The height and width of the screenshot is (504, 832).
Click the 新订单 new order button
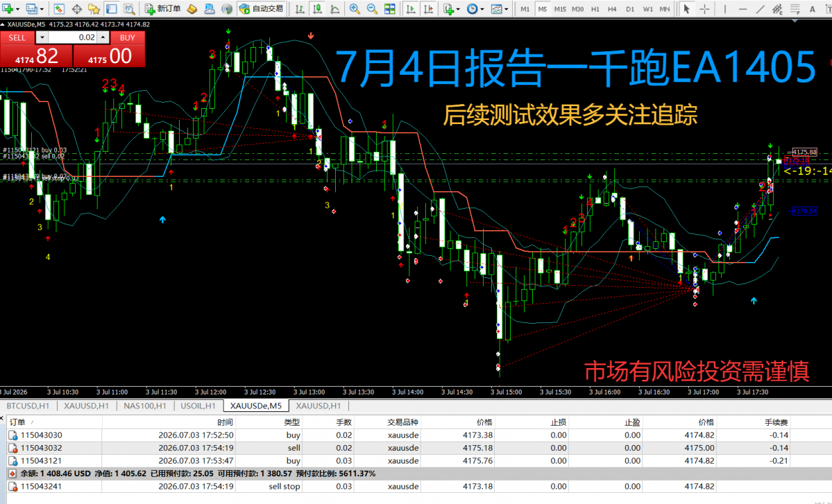point(164,8)
